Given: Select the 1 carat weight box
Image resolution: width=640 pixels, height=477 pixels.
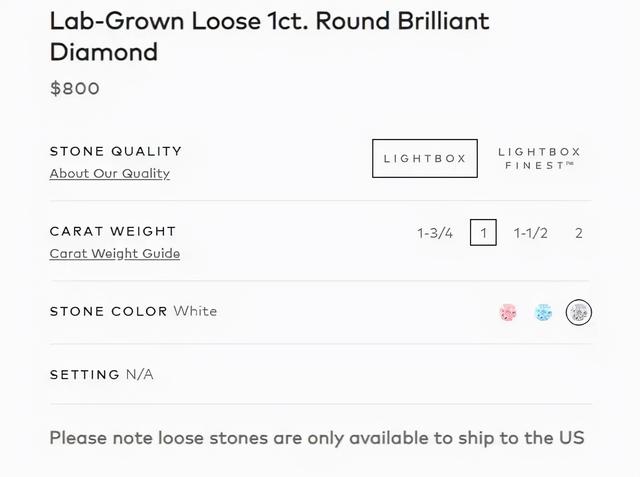Looking at the screenshot, I should [x=483, y=233].
